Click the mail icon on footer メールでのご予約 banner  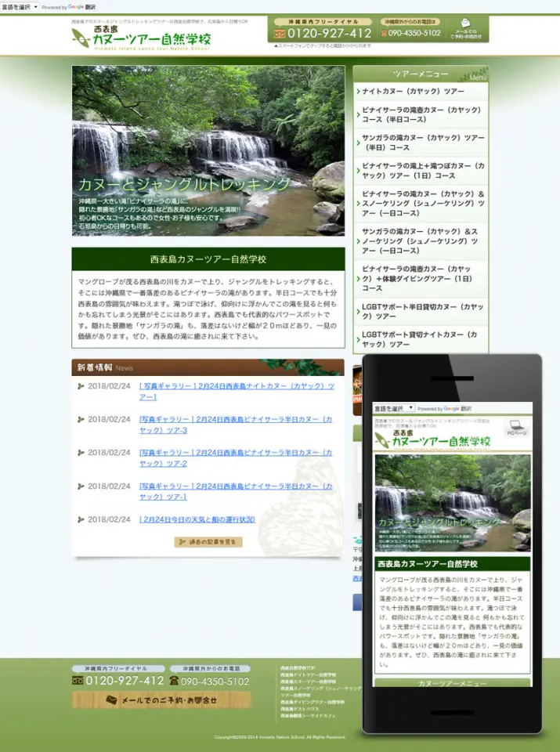pos(111,700)
